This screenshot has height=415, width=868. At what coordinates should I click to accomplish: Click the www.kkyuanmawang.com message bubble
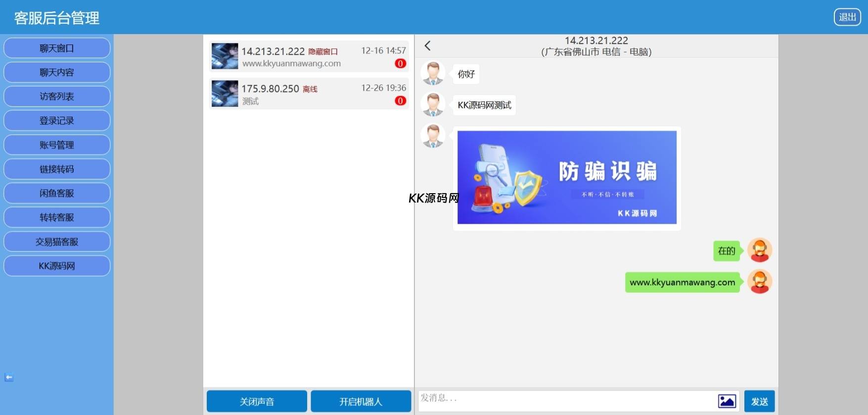tap(682, 283)
